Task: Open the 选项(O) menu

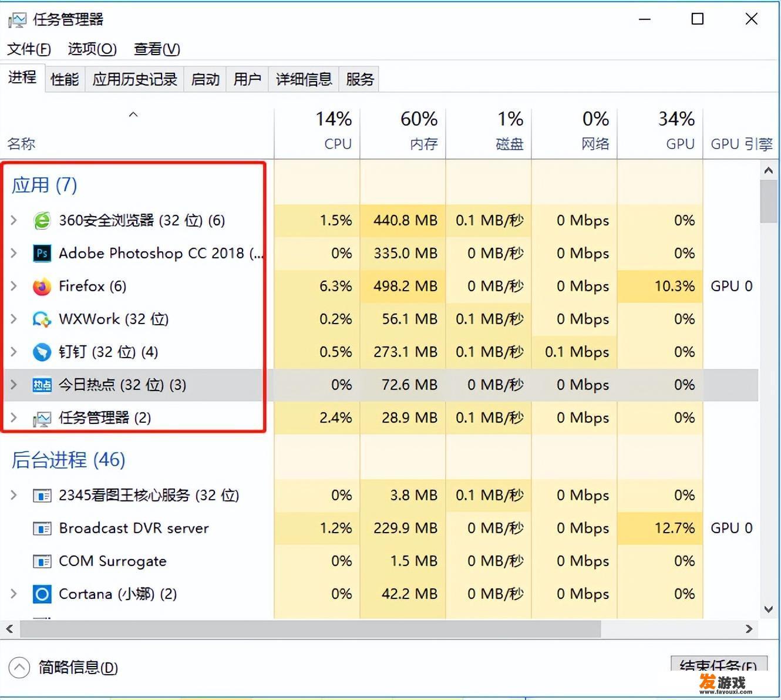Action: (92, 49)
